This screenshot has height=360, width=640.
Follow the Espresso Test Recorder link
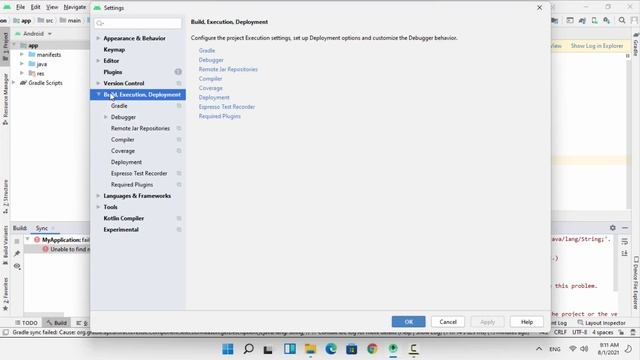coord(227,107)
